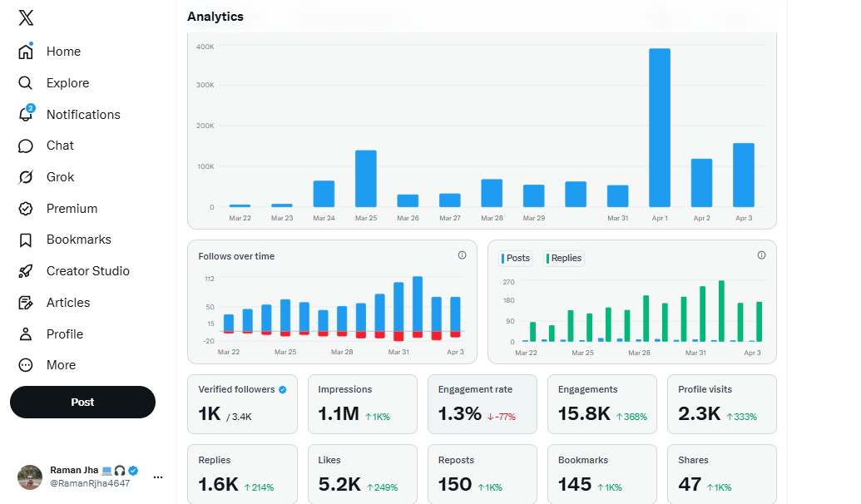Select the Replies metric card
The image size is (861, 504).
click(242, 474)
